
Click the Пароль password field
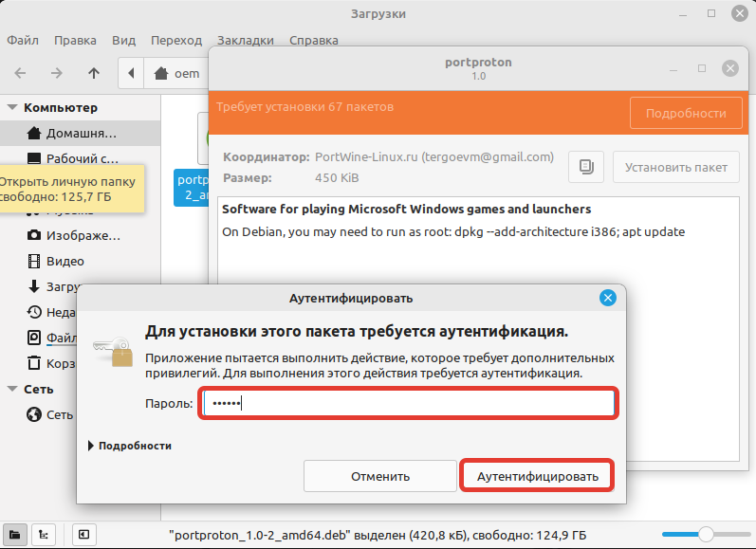click(409, 403)
